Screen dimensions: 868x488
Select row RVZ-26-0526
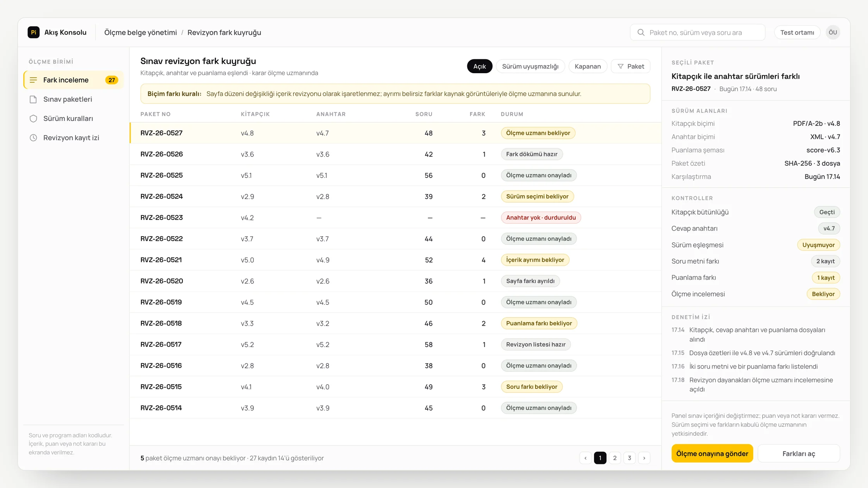395,154
